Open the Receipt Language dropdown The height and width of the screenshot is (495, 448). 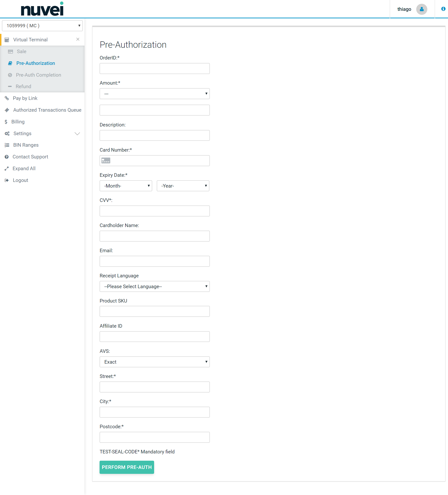(154, 286)
